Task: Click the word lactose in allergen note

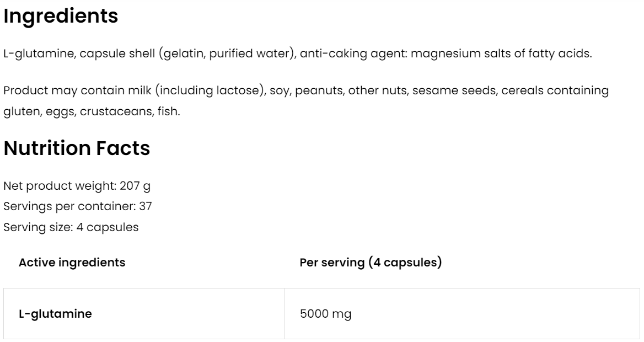Action: click(x=243, y=90)
